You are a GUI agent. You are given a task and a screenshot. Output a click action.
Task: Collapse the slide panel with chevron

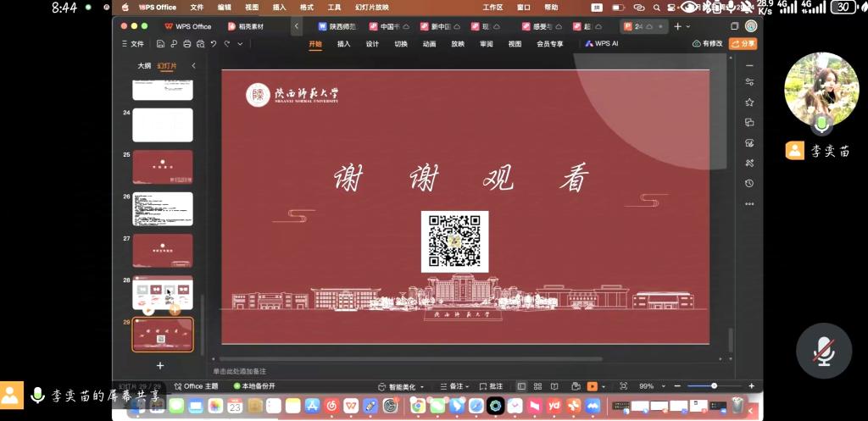[x=193, y=66]
